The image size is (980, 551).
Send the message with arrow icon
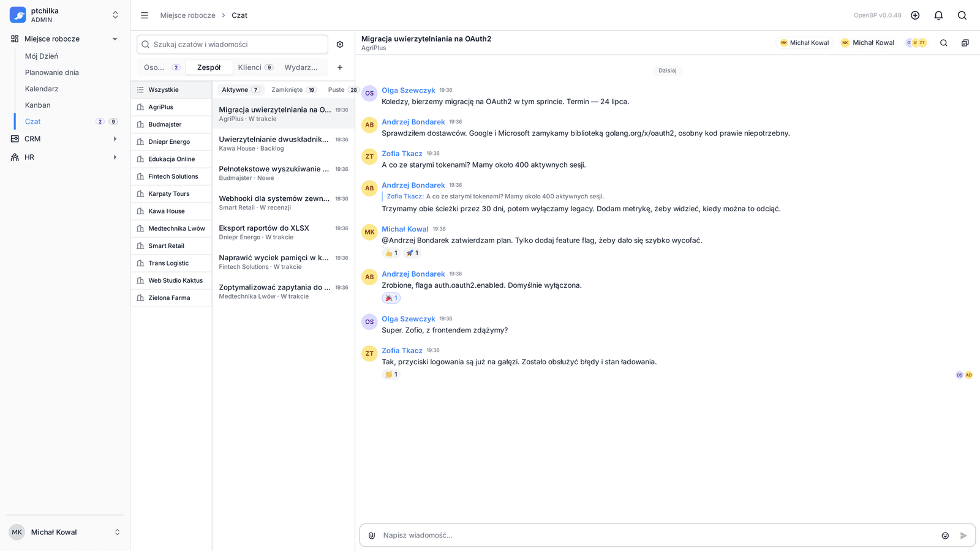tap(963, 536)
